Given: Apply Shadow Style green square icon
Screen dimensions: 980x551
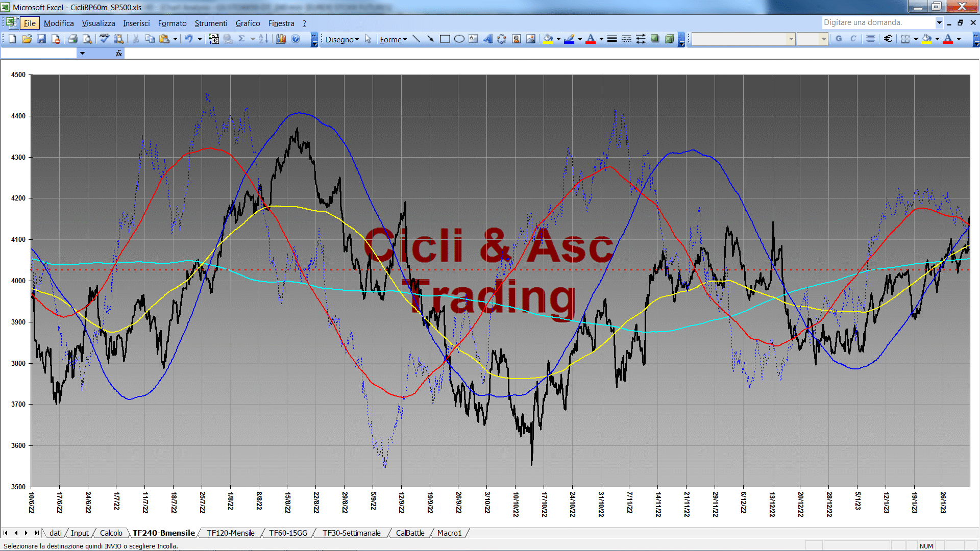Looking at the screenshot, I should click(x=655, y=39).
